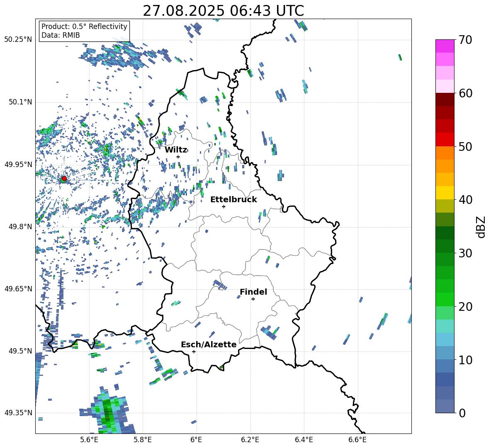Click the colorbar tick label 40
The height and width of the screenshot is (448, 491).
[465, 200]
